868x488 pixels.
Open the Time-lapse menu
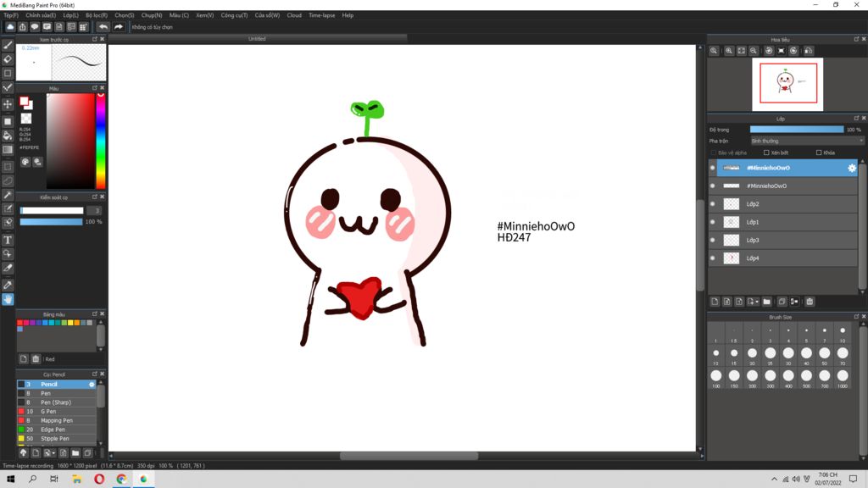pyautogui.click(x=321, y=15)
